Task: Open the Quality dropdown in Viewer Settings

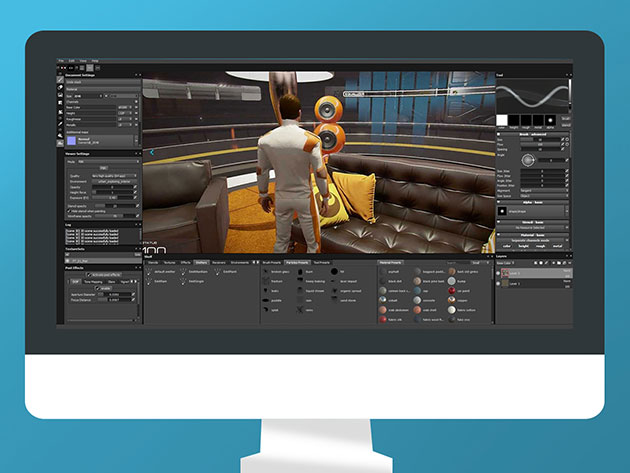Action: coord(114,176)
